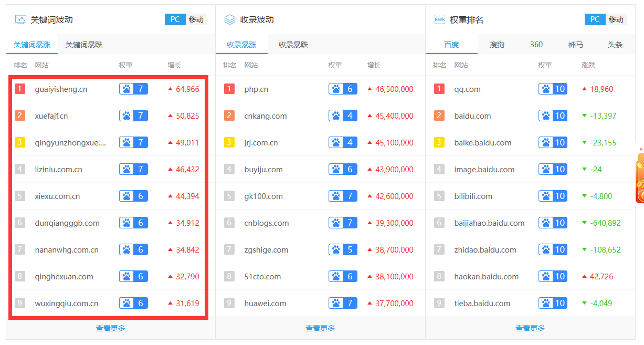
Task: Click the weight badge beside baike.baidu.com
Action: tap(553, 142)
